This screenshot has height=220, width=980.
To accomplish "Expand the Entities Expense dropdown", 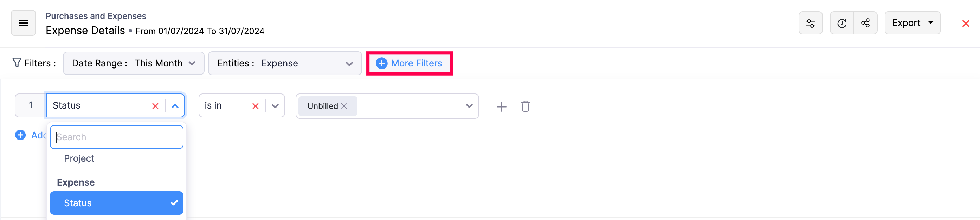I will coord(285,63).
